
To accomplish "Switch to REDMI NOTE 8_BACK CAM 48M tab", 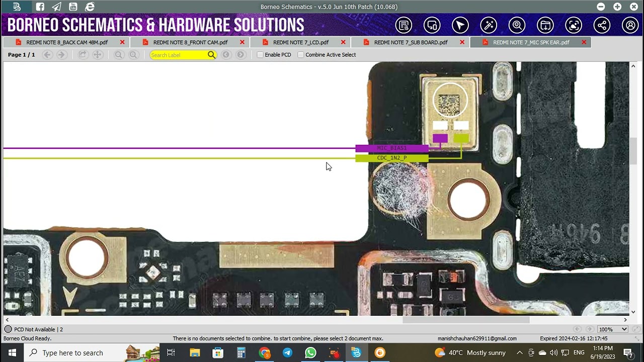I will (x=67, y=42).
